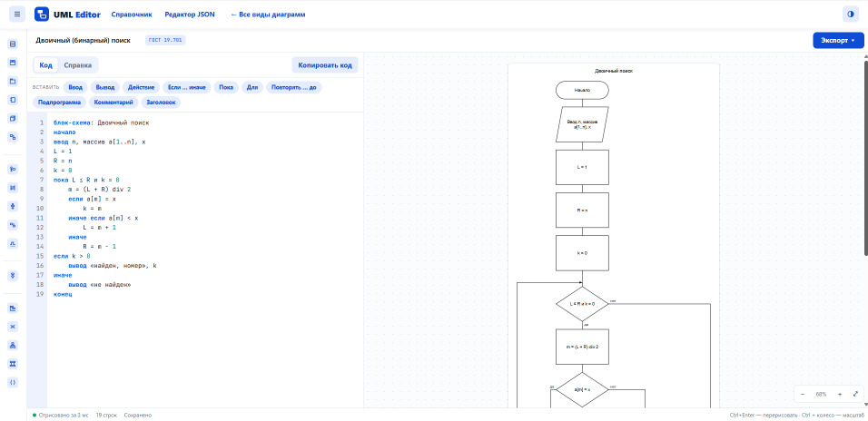Click code line 'иначе если a[m] < x'
868x421 pixels.
pos(103,218)
